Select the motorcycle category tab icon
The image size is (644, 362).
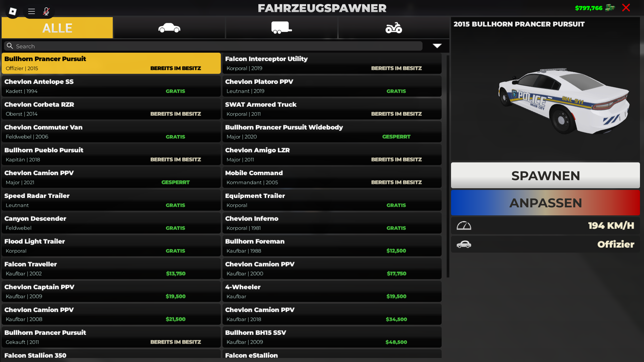pyautogui.click(x=393, y=28)
